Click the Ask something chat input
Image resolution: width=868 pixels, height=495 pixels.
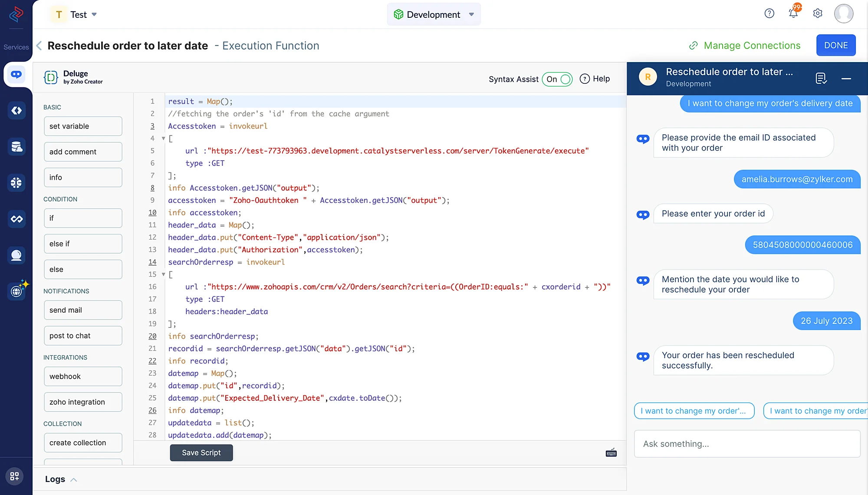coord(747,444)
